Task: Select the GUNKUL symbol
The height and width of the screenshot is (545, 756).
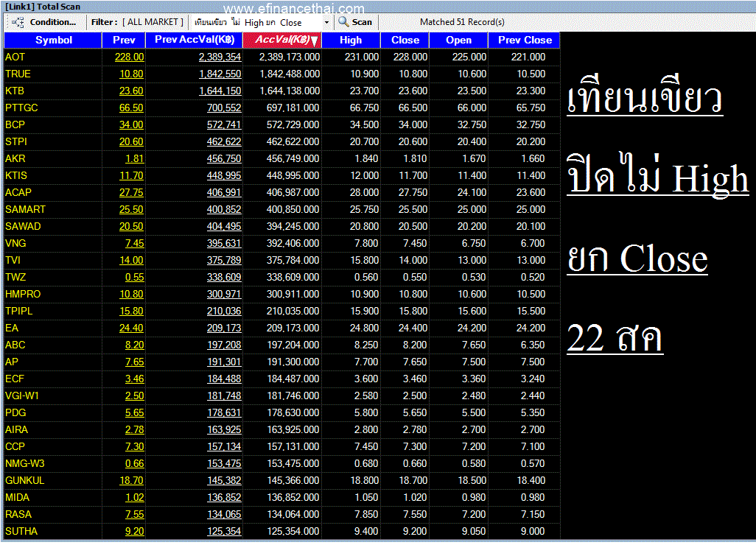Action: click(x=24, y=480)
